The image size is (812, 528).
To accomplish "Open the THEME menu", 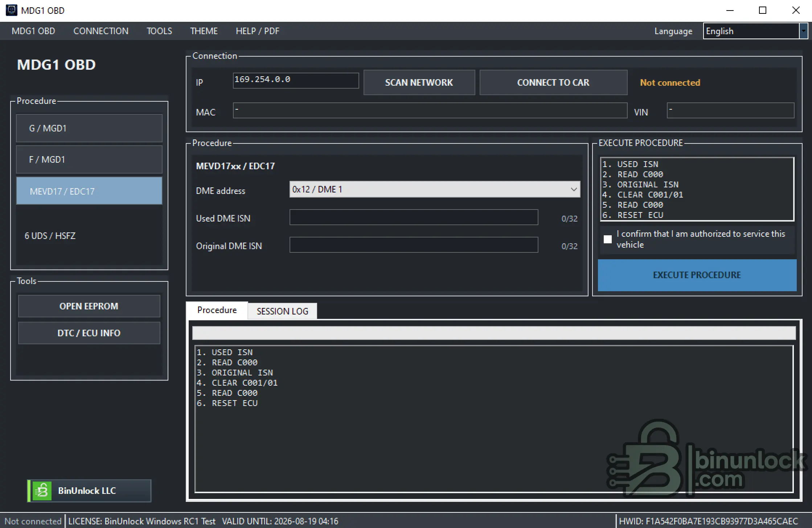I will [204, 31].
